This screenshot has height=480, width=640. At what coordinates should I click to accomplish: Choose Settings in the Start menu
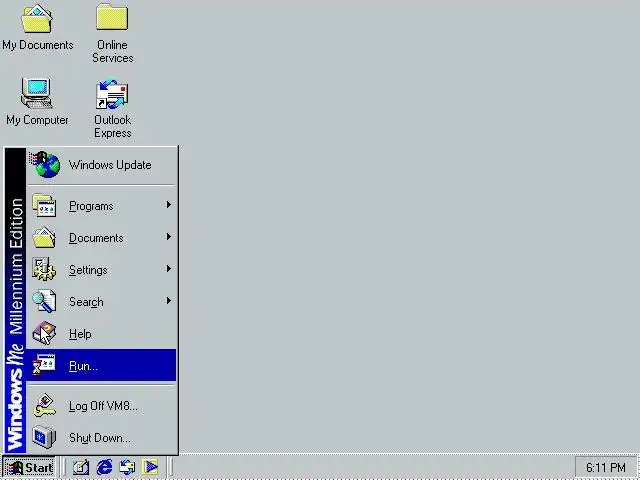pyautogui.click(x=102, y=269)
